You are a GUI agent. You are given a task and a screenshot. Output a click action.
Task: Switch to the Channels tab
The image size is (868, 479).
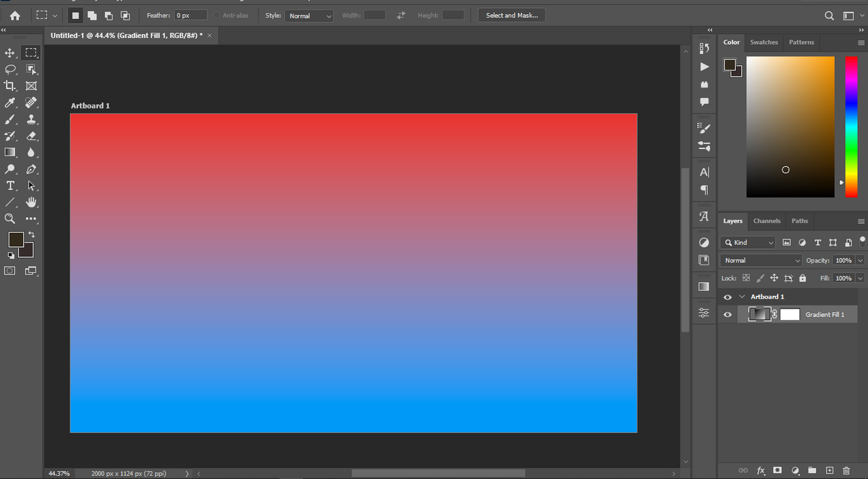[x=766, y=221]
